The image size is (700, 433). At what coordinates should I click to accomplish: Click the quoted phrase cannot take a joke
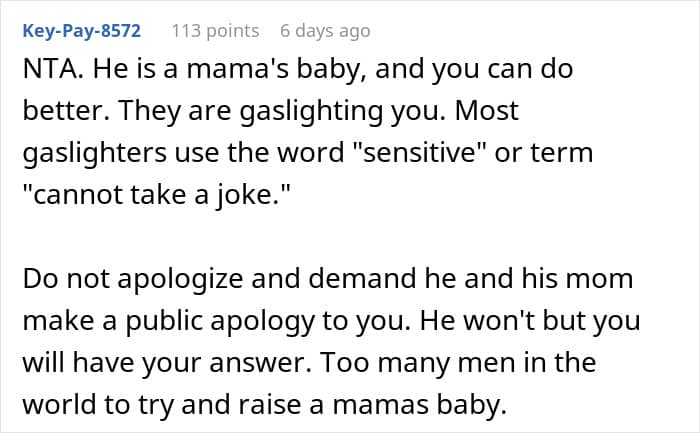156,196
